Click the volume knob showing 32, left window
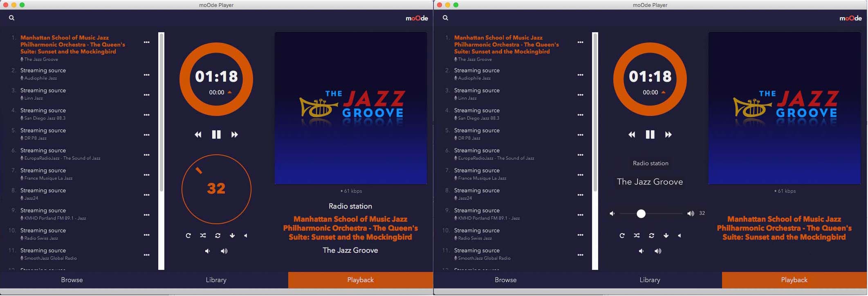868x296 pixels. coord(216,189)
